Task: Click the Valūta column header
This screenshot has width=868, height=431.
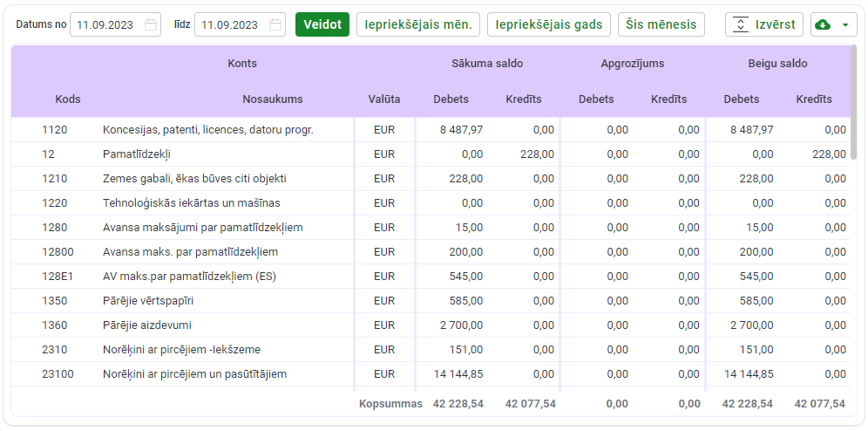Action: tap(384, 99)
